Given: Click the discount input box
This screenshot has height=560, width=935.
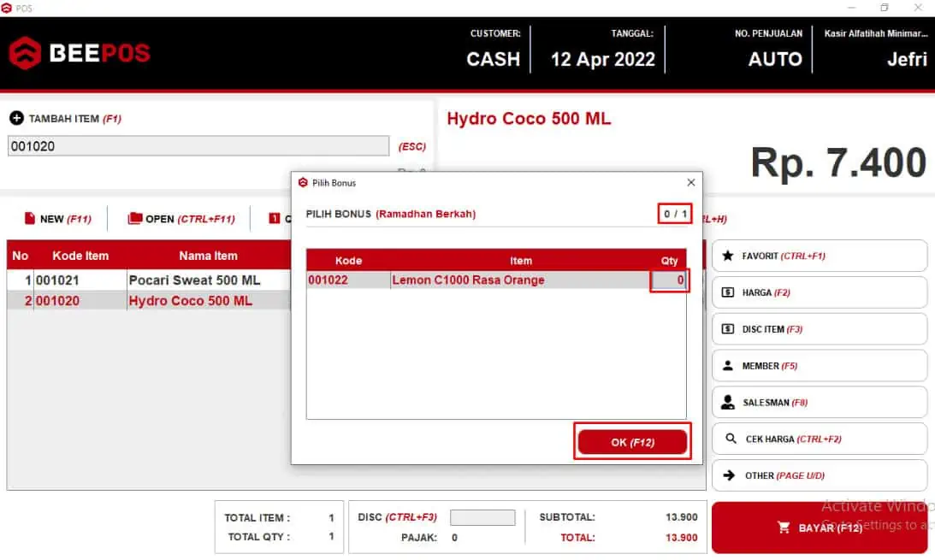Looking at the screenshot, I should coord(482,517).
